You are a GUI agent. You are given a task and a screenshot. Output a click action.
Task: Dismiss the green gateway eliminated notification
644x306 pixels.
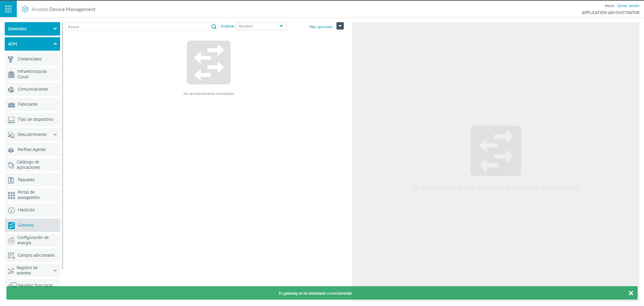(x=631, y=293)
